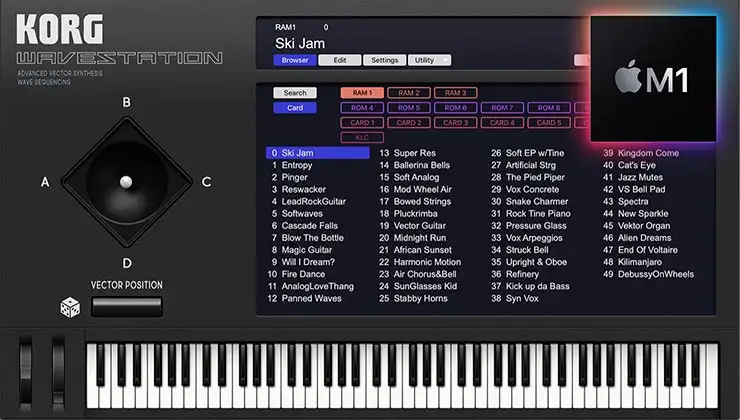Select the RAM 3 bank
This screenshot has height=420, width=740.
pos(455,93)
